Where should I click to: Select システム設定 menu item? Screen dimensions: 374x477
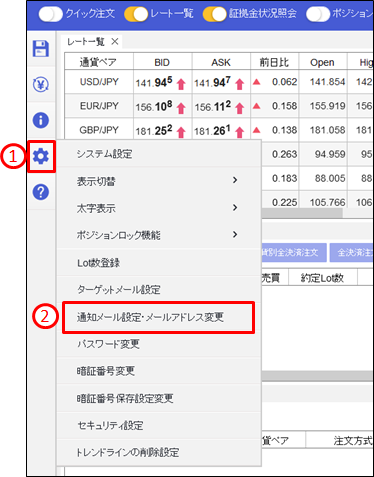(x=159, y=154)
